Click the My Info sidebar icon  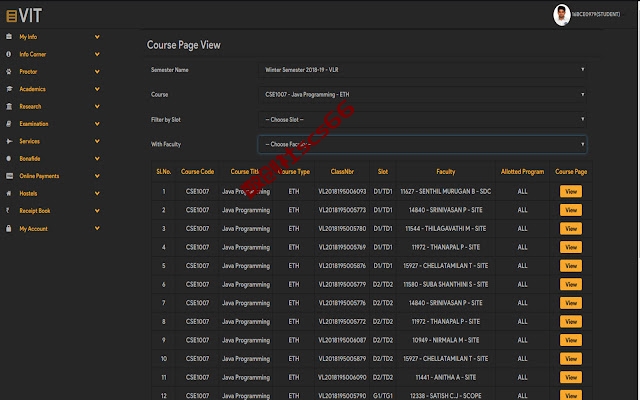click(9, 37)
